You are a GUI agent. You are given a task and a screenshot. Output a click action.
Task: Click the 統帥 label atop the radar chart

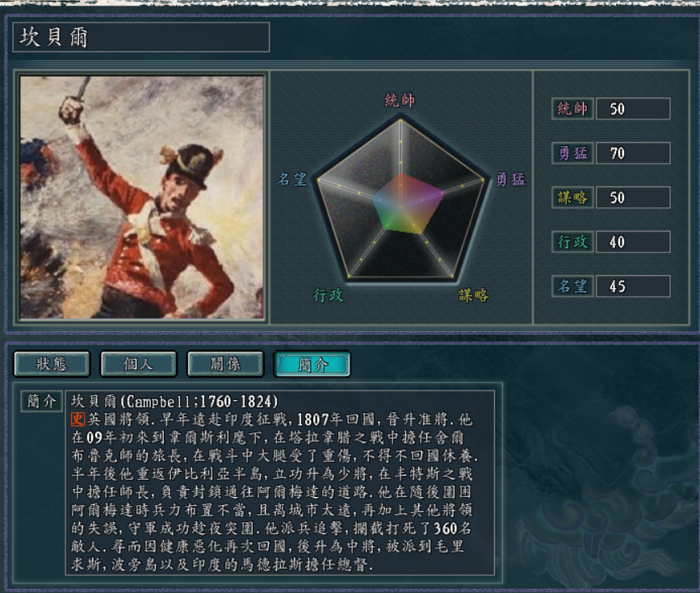(400, 100)
